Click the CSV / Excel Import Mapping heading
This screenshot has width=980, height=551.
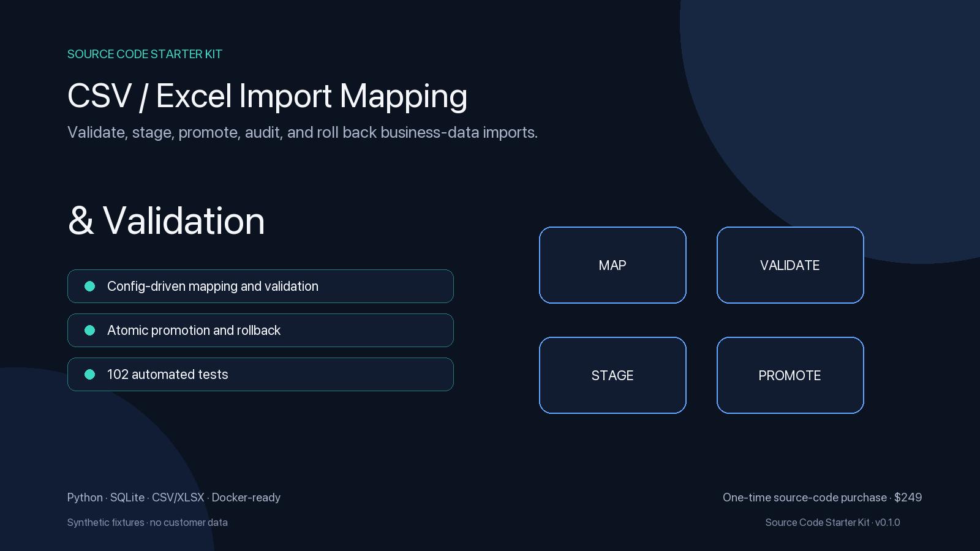(x=267, y=96)
